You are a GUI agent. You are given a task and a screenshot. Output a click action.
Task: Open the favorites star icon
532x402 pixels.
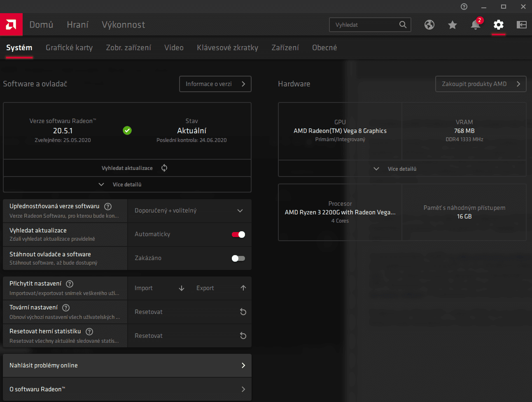pos(453,25)
